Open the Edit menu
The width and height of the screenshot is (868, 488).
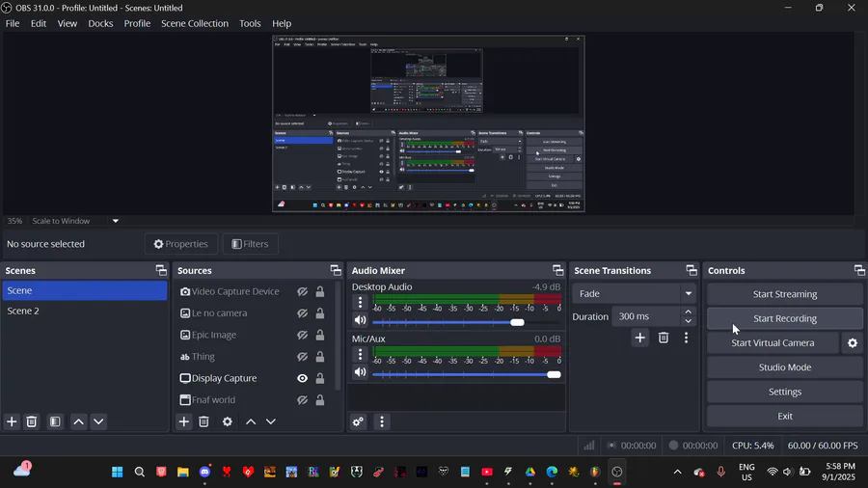point(39,23)
